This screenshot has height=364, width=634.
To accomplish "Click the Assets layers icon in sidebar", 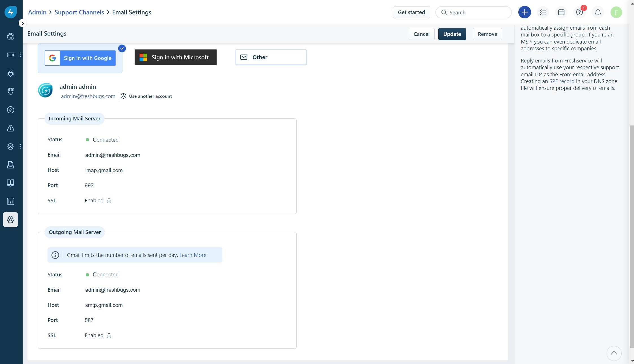I will point(10,146).
